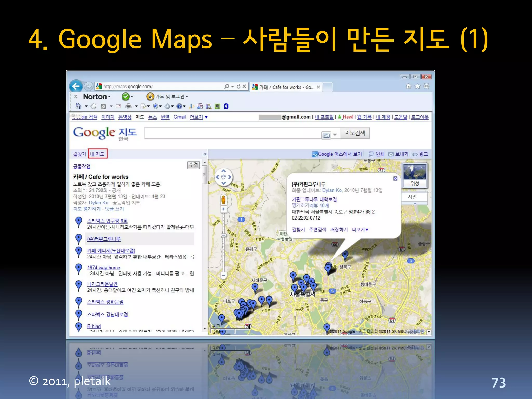
Task: Click the stop loading X in the address bar
Action: pyautogui.click(x=244, y=86)
